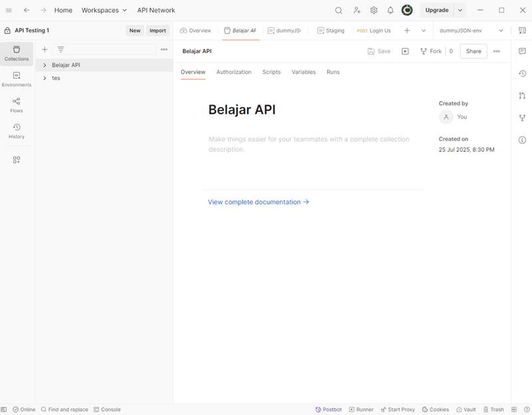Click the notifications bell icon

[x=390, y=11]
